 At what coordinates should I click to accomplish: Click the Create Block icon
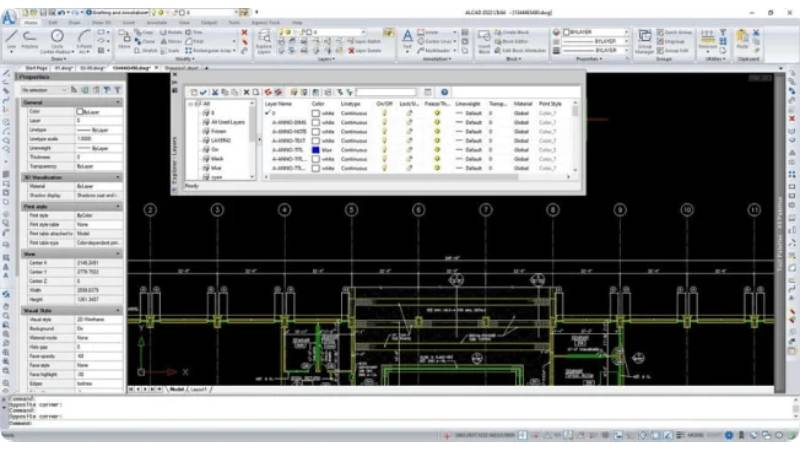pos(512,32)
